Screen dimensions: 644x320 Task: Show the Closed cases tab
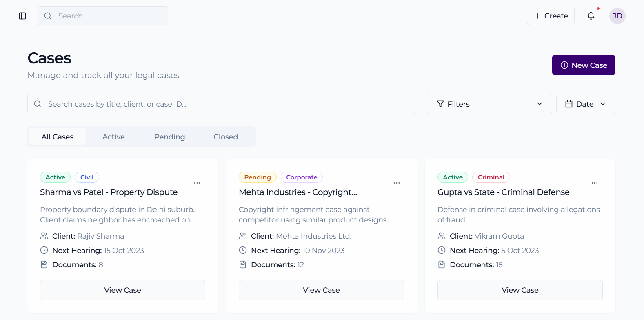[x=225, y=137]
